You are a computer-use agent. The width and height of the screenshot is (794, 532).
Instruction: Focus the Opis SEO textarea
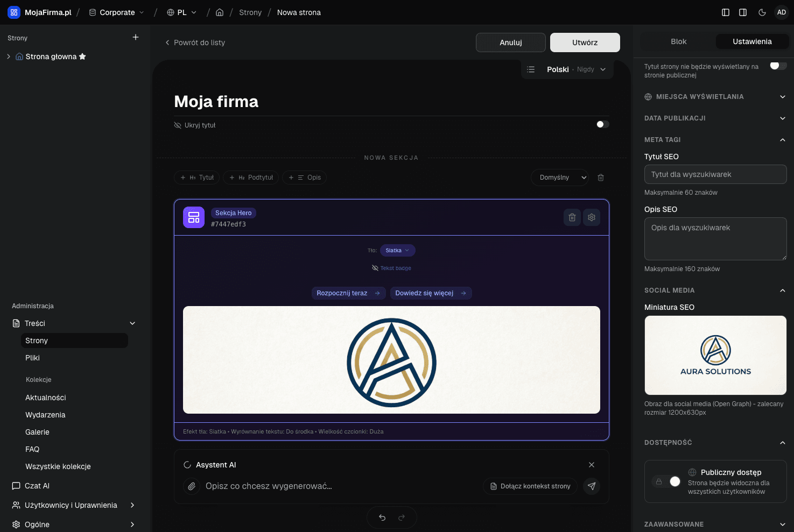pos(715,239)
